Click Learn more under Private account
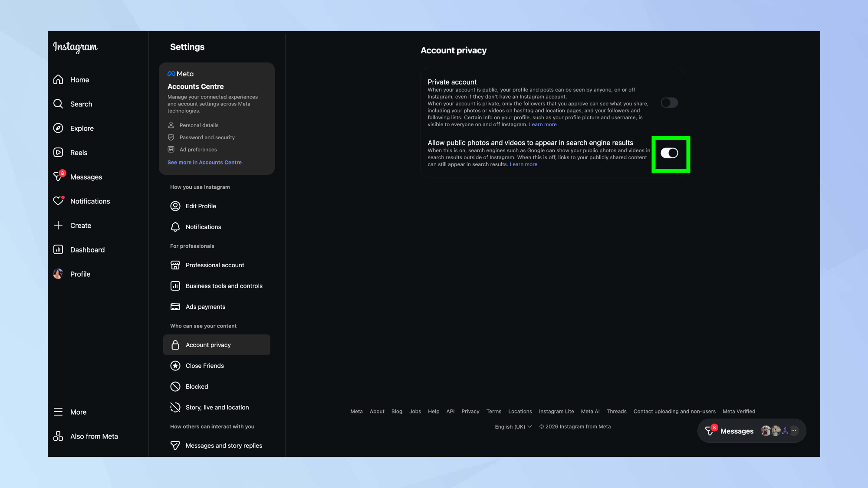The image size is (868, 488). pos(542,124)
